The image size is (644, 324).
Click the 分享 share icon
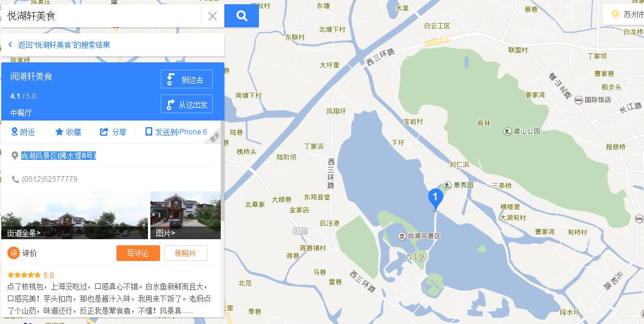pyautogui.click(x=104, y=131)
